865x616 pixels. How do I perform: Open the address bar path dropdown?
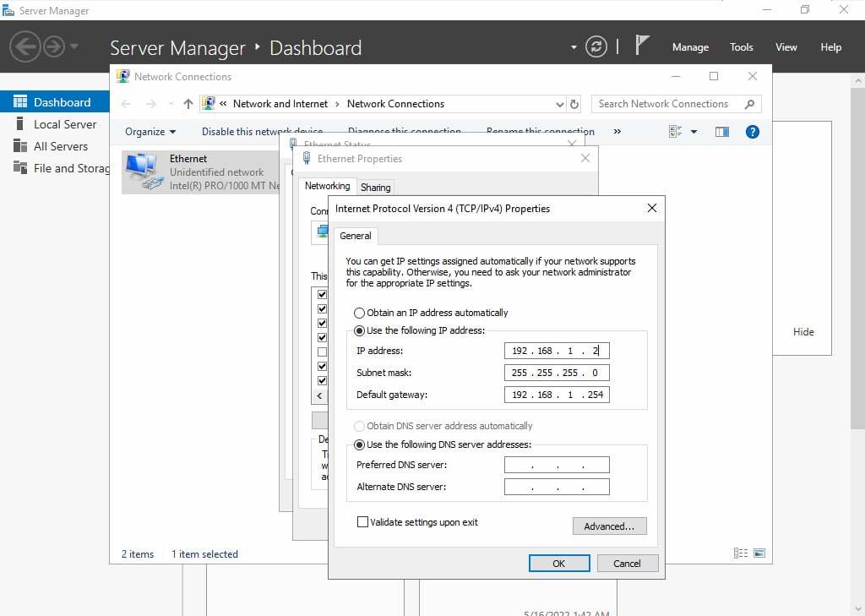tap(559, 104)
